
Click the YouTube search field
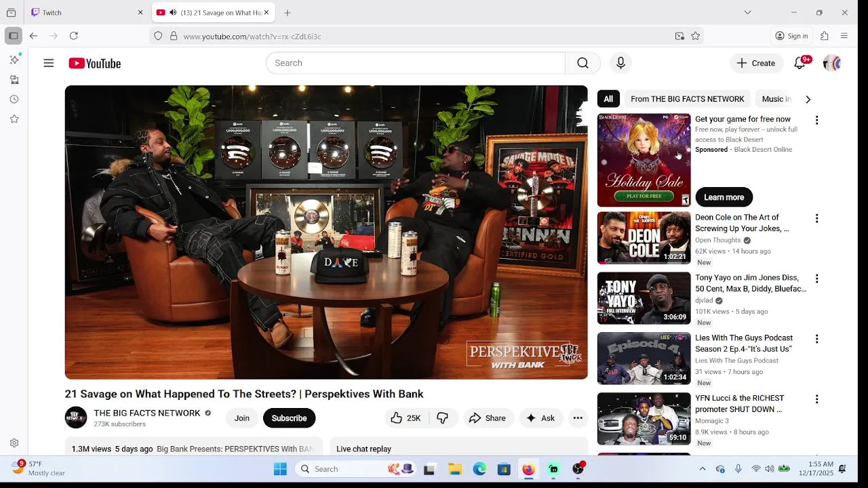point(416,63)
